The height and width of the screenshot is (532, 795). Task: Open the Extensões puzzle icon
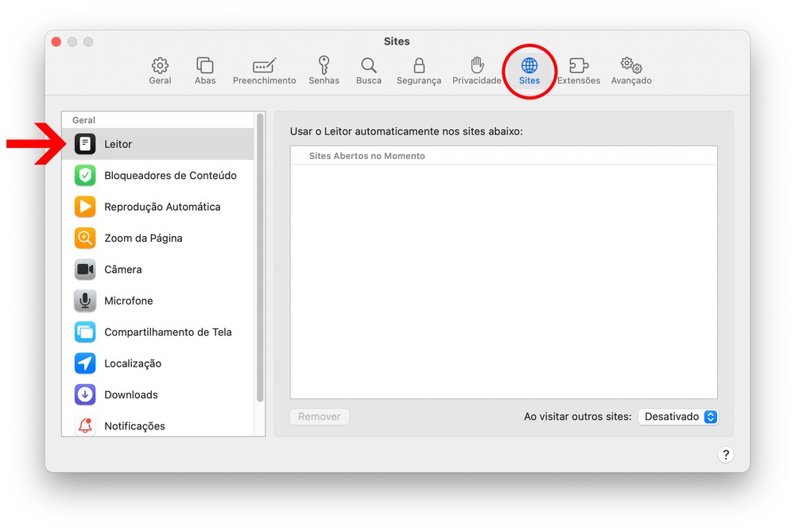(x=579, y=70)
